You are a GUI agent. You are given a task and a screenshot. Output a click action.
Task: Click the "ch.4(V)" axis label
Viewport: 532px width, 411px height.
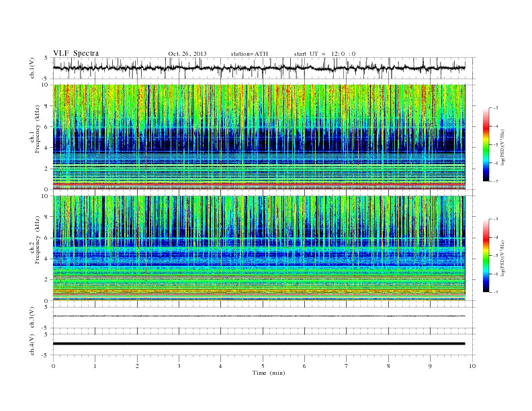click(x=32, y=345)
